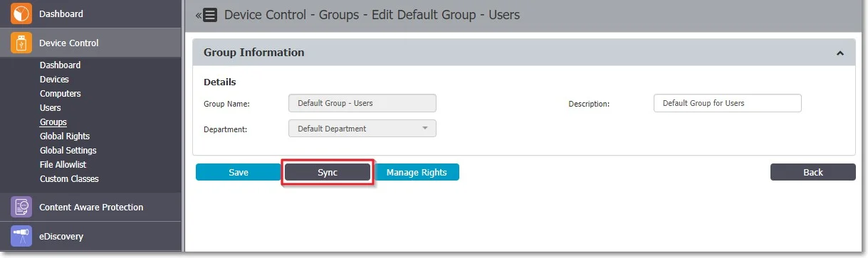
Task: Click the Back button
Action: coord(813,172)
